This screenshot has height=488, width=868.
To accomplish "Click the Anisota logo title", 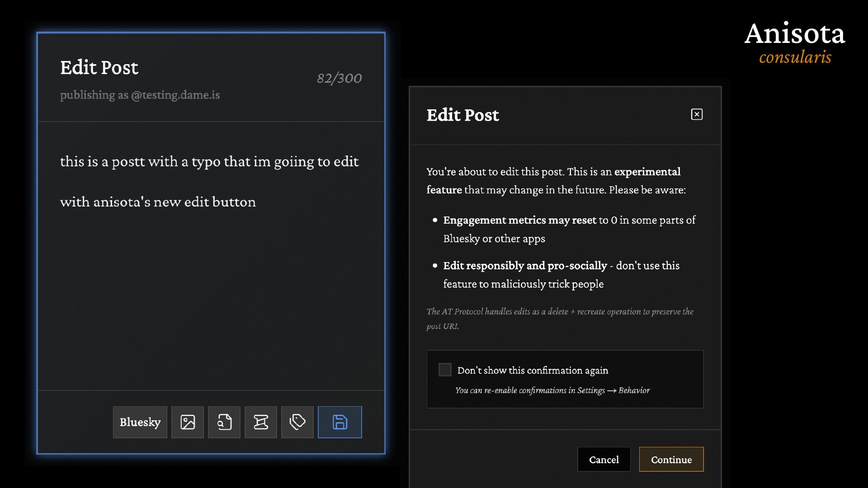I will [795, 34].
